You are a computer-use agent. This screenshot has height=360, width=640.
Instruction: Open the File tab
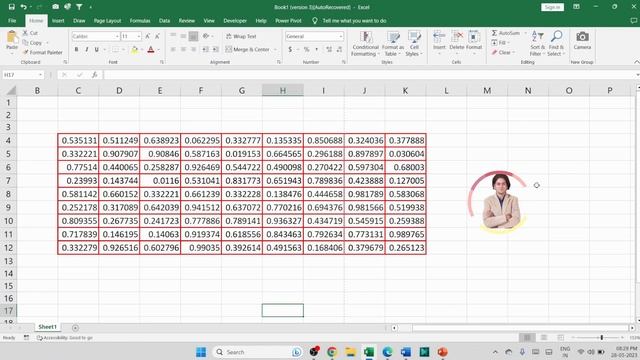(12, 20)
